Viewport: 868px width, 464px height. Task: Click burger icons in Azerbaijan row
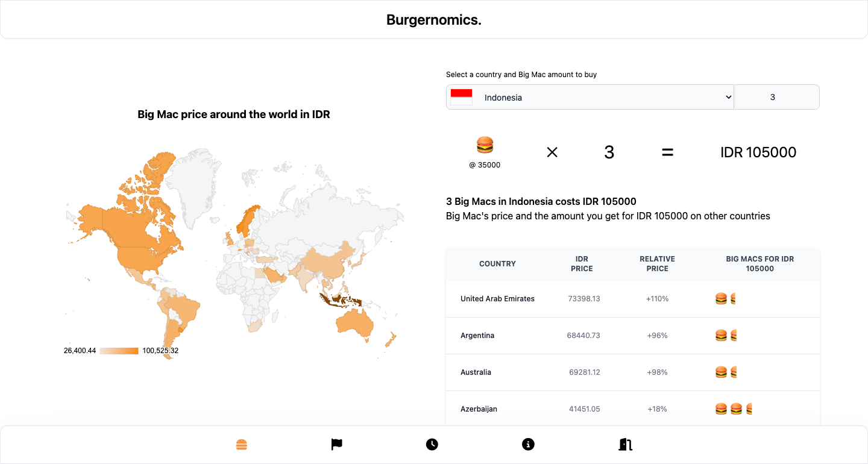point(734,409)
